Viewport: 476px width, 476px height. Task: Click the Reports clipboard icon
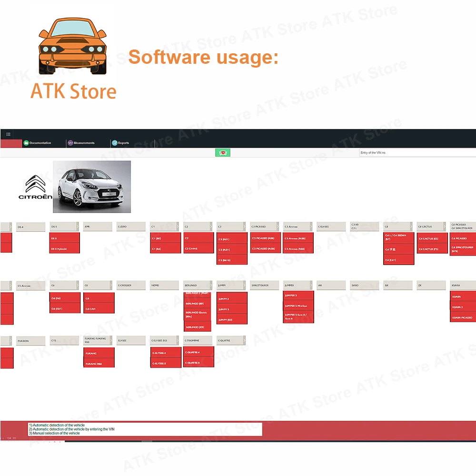coord(115,143)
